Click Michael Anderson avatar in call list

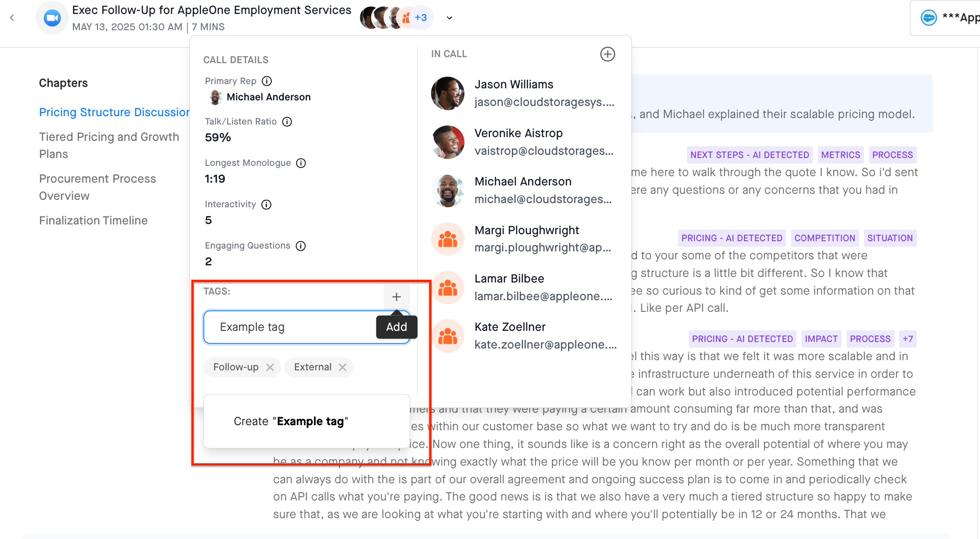pos(448,191)
